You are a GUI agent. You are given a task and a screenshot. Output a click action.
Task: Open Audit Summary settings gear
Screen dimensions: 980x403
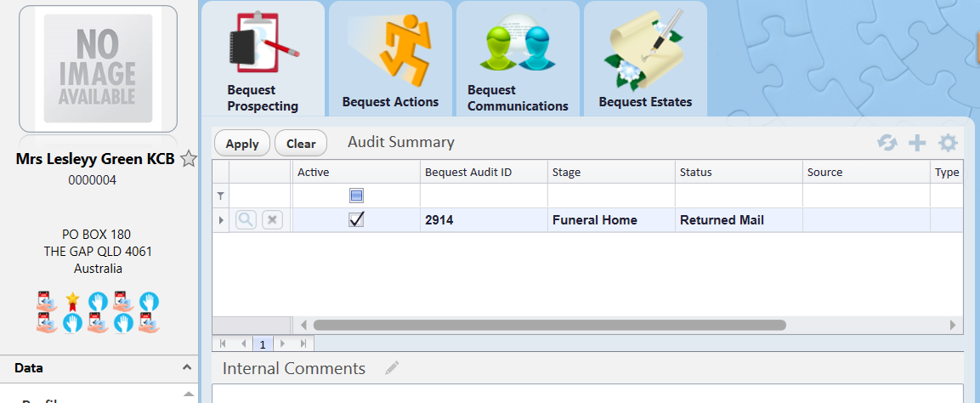[948, 143]
